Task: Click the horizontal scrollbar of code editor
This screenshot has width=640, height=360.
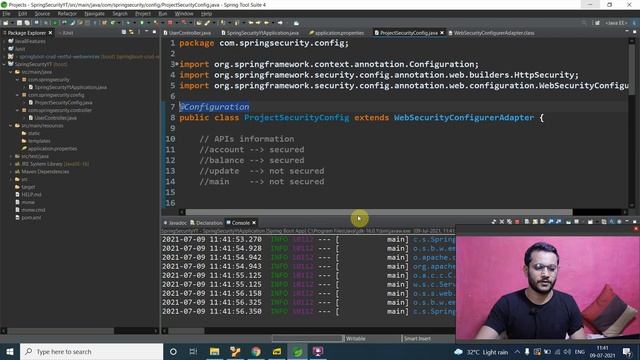Action: coord(379,212)
